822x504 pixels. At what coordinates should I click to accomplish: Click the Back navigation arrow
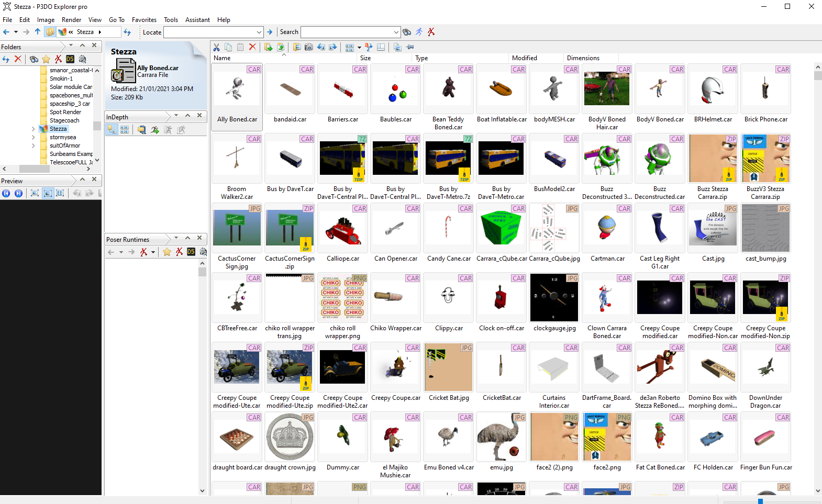6,32
